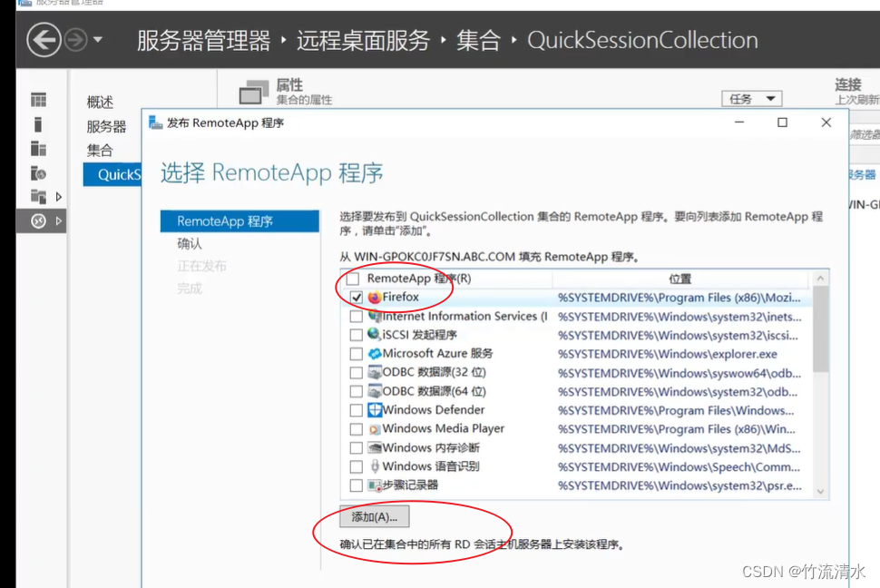Click the Firefox location path text

[679, 298]
